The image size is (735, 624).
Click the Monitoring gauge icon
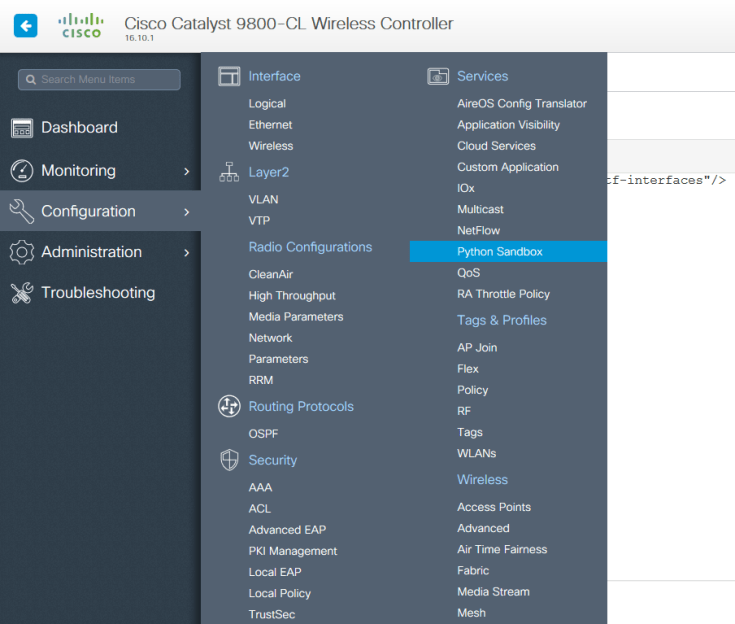click(x=22, y=171)
